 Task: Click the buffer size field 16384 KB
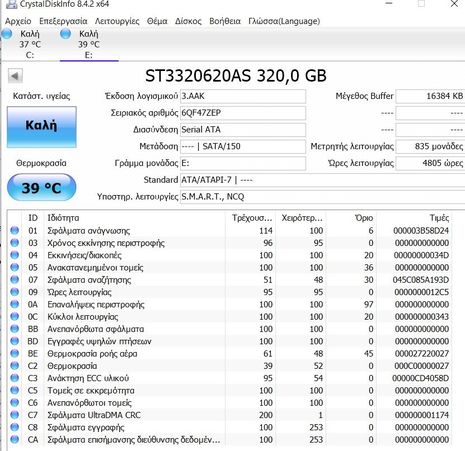pos(430,96)
